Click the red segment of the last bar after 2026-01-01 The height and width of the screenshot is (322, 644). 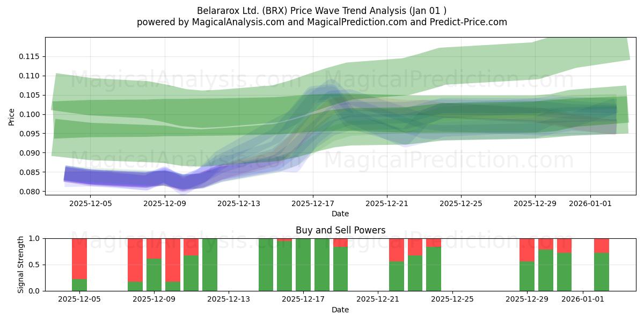[x=602, y=245]
